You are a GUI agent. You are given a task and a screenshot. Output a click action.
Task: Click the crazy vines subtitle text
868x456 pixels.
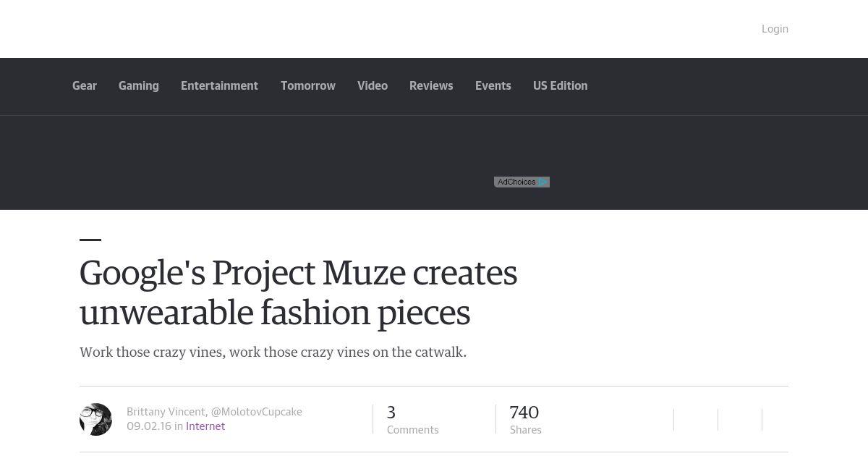coord(273,352)
